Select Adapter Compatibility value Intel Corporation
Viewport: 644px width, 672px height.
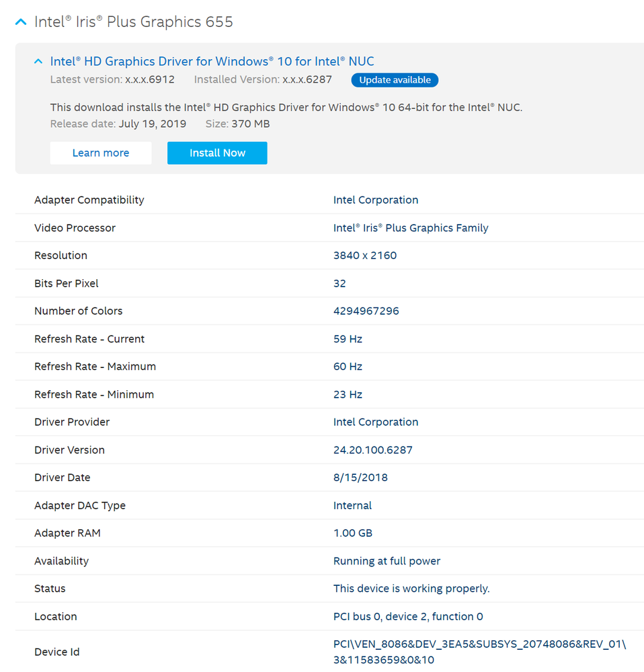coord(376,200)
